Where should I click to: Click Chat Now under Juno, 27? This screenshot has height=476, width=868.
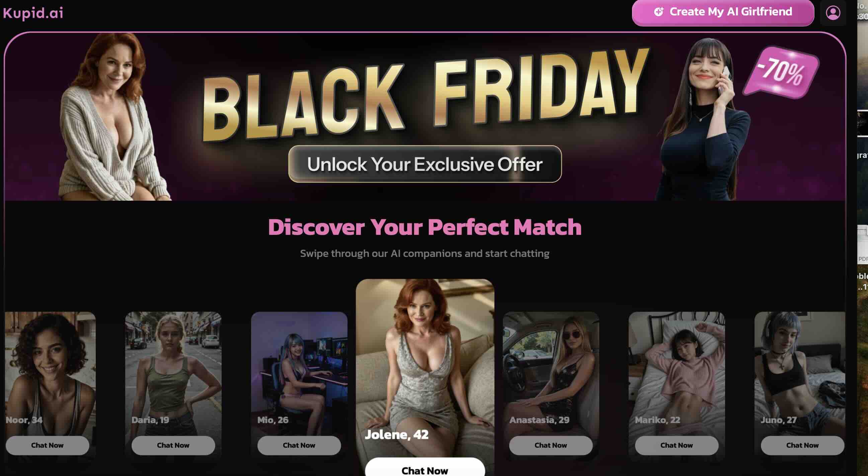point(802,445)
